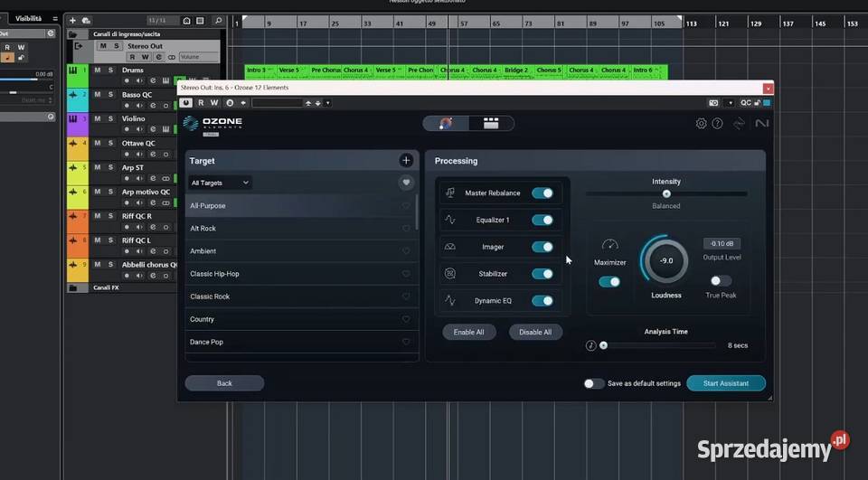Screen dimensions: 868x480
Task: Mute the Stereo Out channel
Action: tap(103, 46)
